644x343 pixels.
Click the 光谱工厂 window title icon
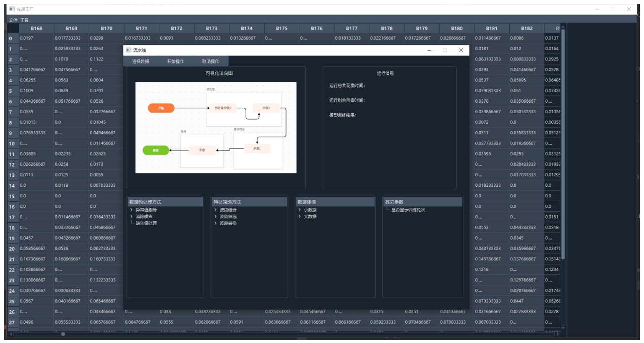tap(12, 9)
